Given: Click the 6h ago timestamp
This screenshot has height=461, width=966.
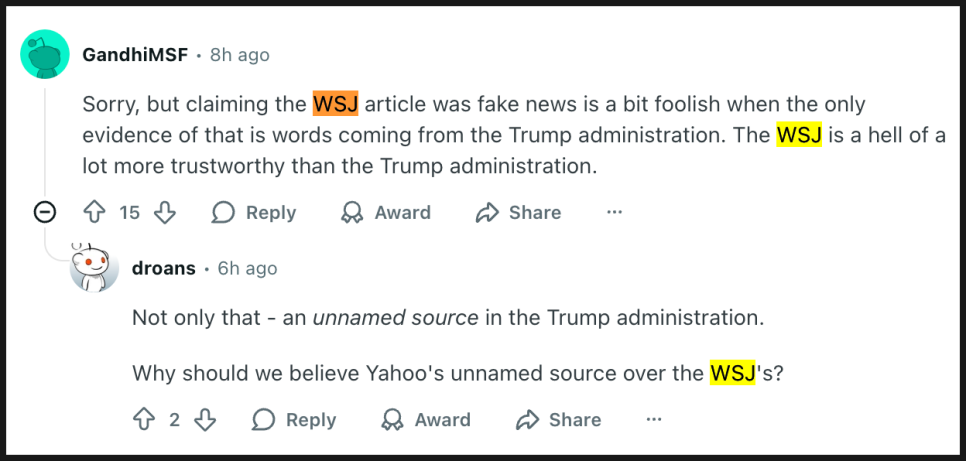Looking at the screenshot, I should 247,268.
